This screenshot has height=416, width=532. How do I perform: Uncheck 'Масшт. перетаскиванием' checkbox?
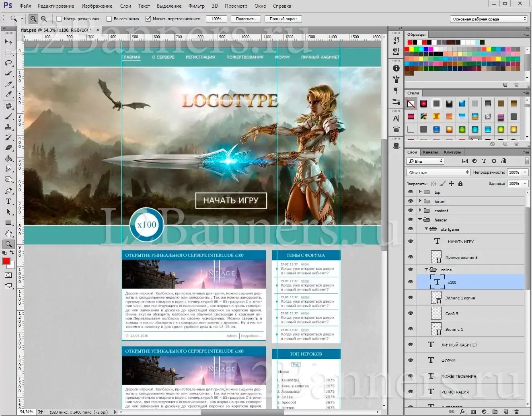[x=148, y=18]
